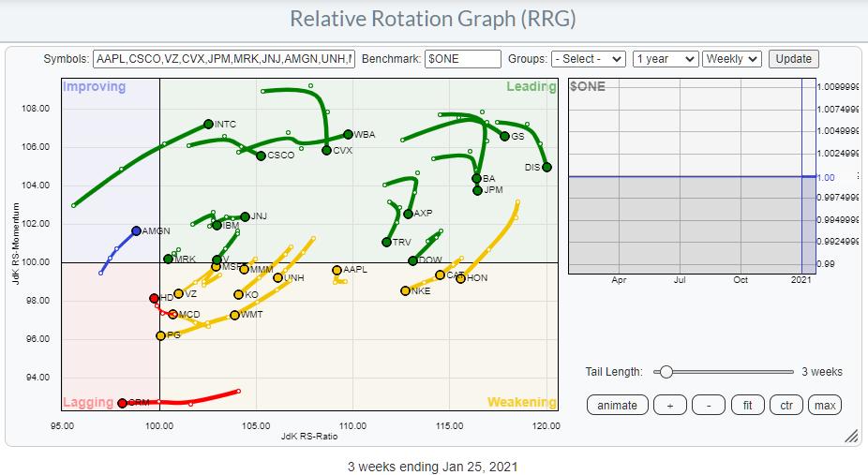Click the animate button
Viewport: 868px width, 475px height.
point(617,405)
